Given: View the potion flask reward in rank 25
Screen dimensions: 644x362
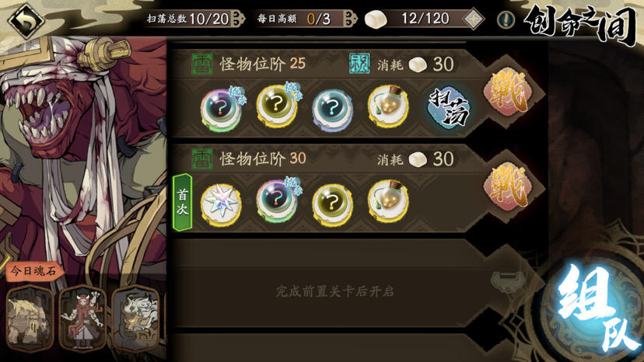Looking at the screenshot, I should coord(388,106).
